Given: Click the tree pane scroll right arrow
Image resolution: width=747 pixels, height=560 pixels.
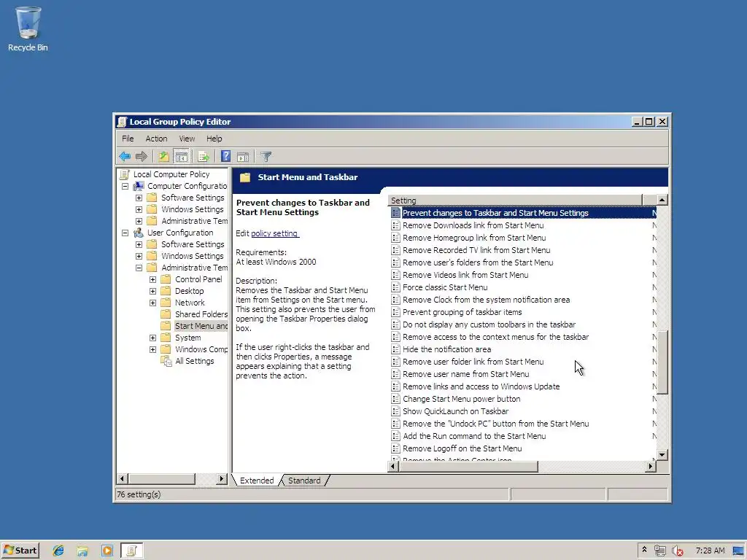Looking at the screenshot, I should (222, 478).
